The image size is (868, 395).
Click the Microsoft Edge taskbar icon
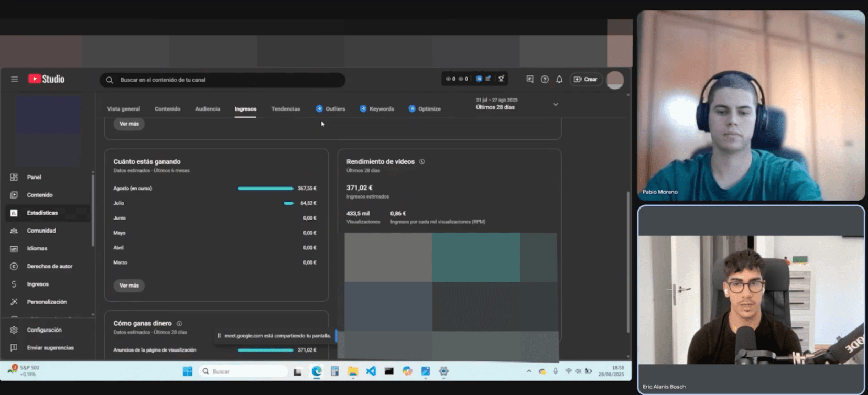[x=317, y=371]
